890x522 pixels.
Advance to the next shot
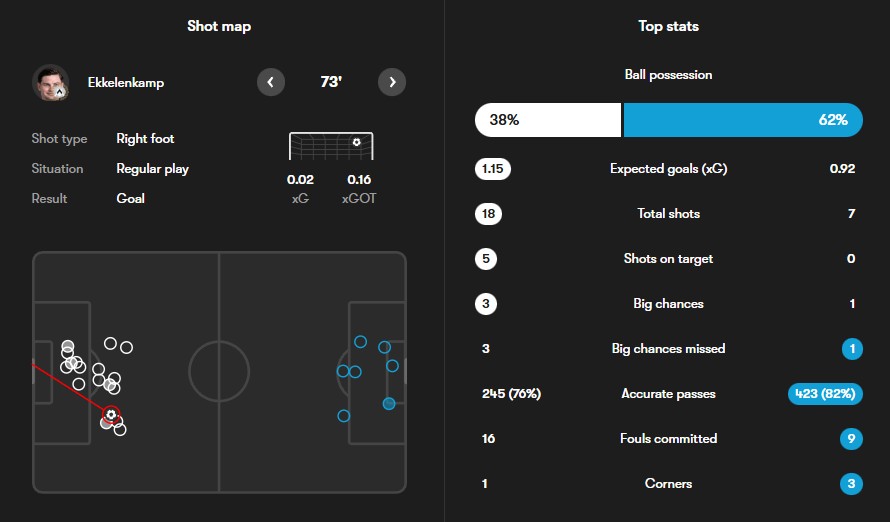[392, 82]
